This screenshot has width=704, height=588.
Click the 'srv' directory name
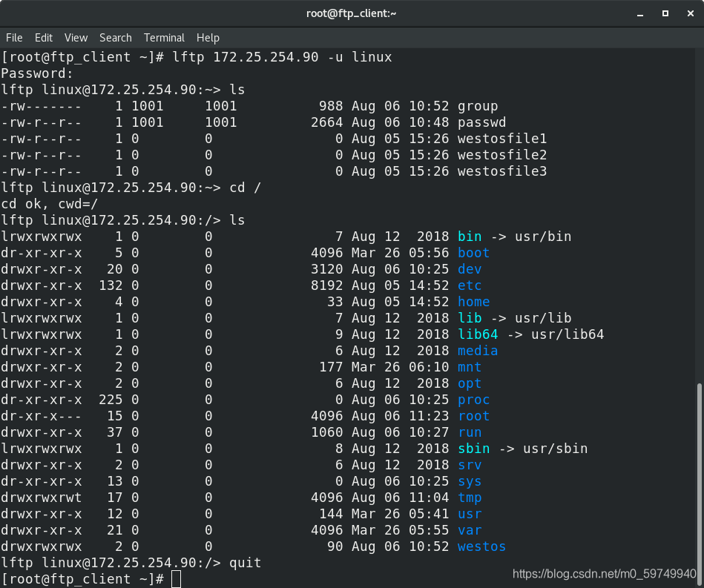[470, 465]
